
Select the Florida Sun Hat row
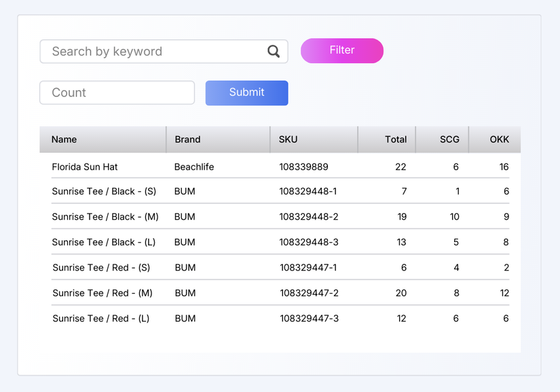pyautogui.click(x=204, y=166)
